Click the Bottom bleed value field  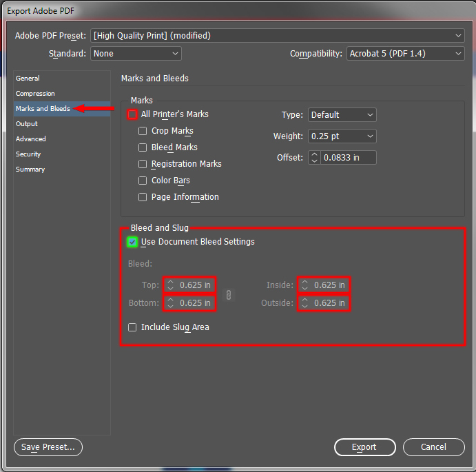195,302
